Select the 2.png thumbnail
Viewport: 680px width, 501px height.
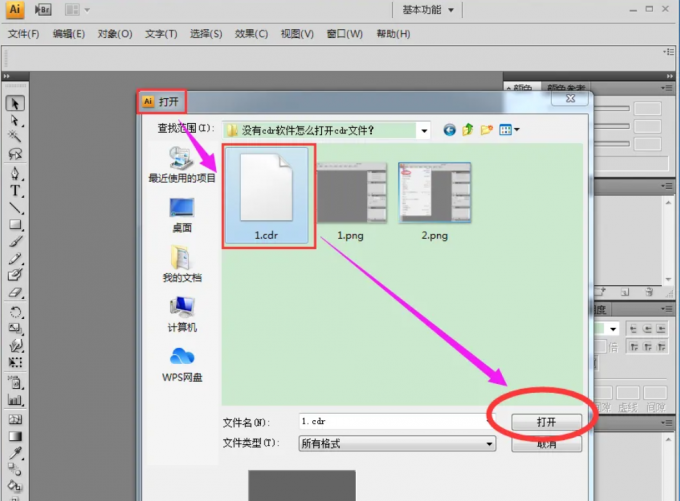(435, 201)
